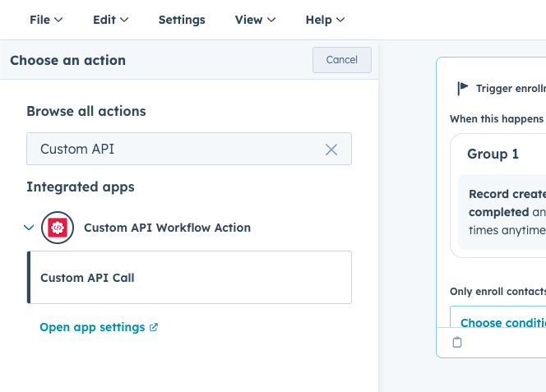
Task: Expand the View menu
Action: tap(255, 20)
